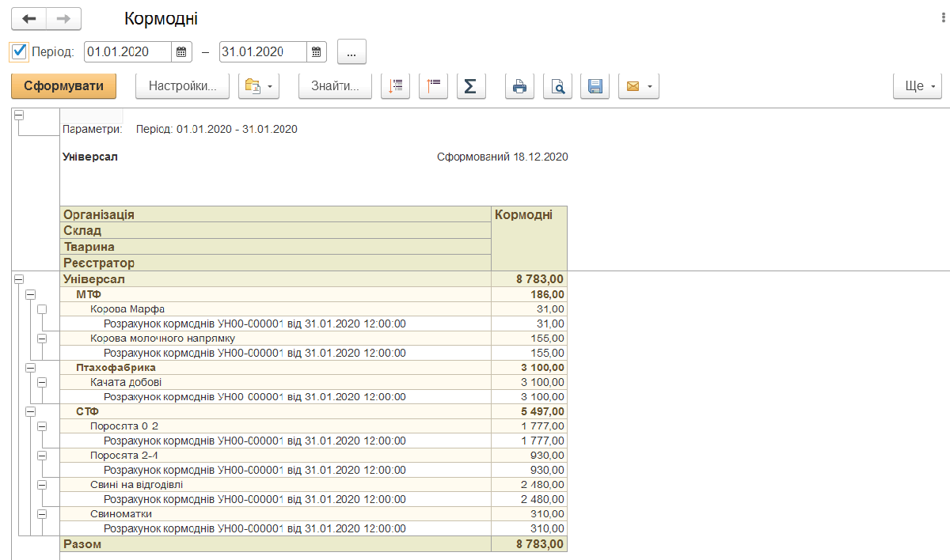Click the Сформувати button
The height and width of the screenshot is (560, 950).
point(64,86)
